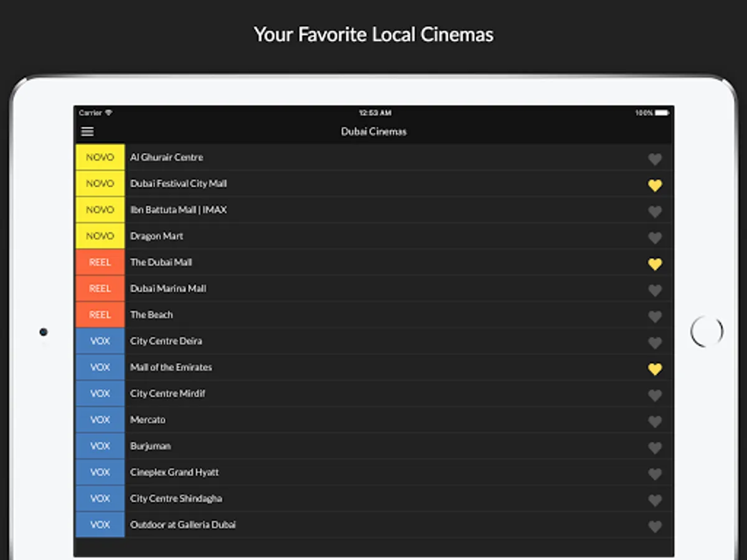747x560 pixels.
Task: Click the Dubai Cinemas title
Action: [374, 132]
